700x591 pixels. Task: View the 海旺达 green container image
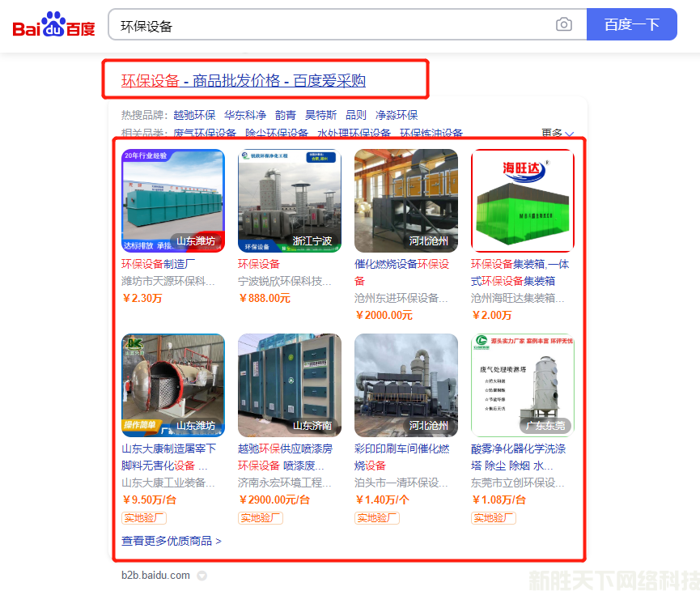[523, 201]
